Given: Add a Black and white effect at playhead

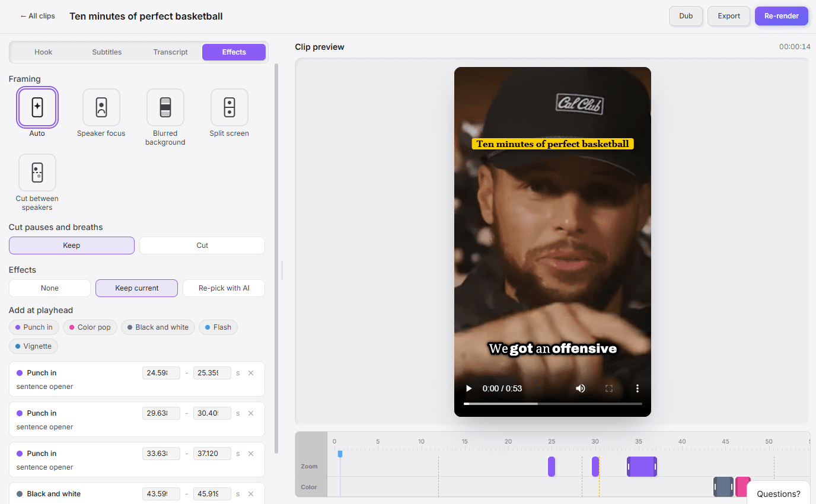Looking at the screenshot, I should click(158, 327).
